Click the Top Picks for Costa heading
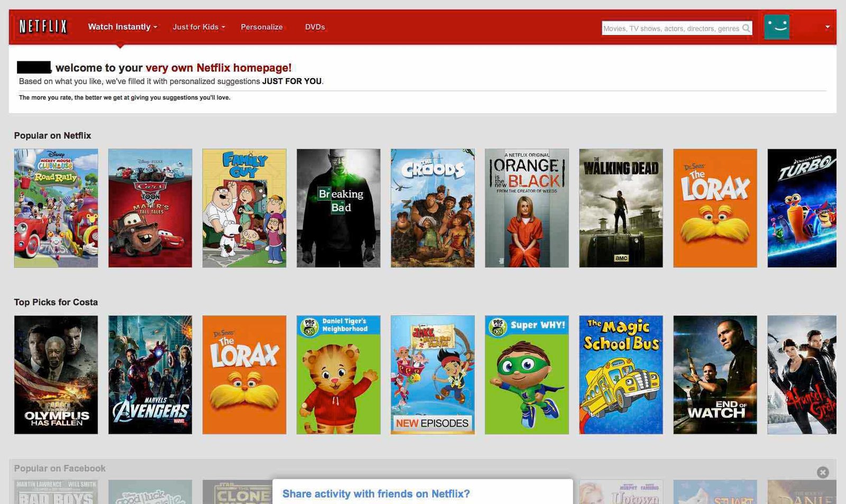The width and height of the screenshot is (846, 504). coord(56,302)
